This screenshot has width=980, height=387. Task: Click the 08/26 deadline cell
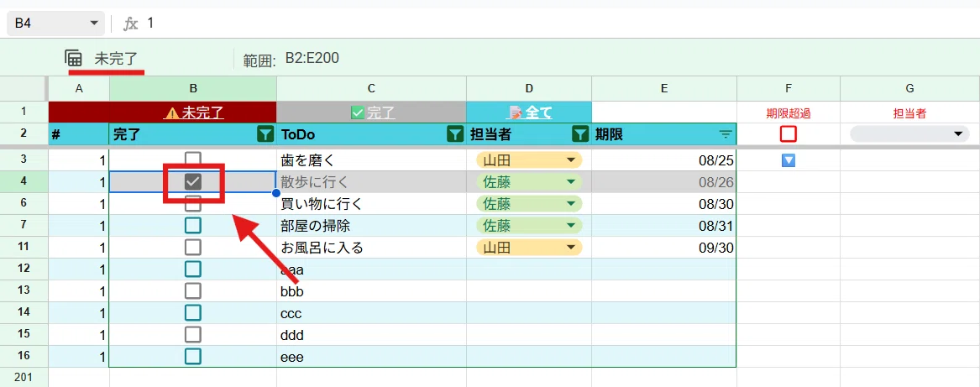tap(663, 182)
